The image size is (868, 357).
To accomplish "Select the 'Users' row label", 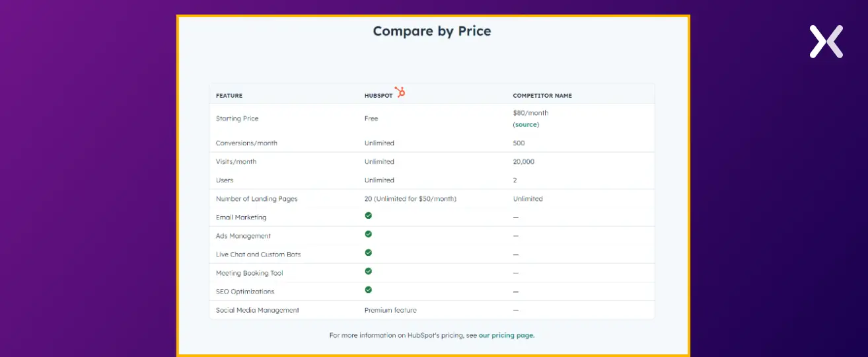I will (x=225, y=180).
